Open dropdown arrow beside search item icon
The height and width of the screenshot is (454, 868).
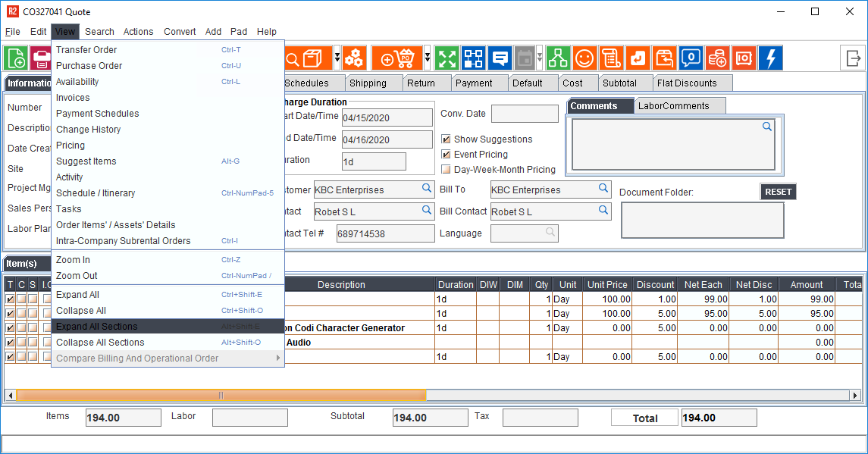(x=337, y=58)
